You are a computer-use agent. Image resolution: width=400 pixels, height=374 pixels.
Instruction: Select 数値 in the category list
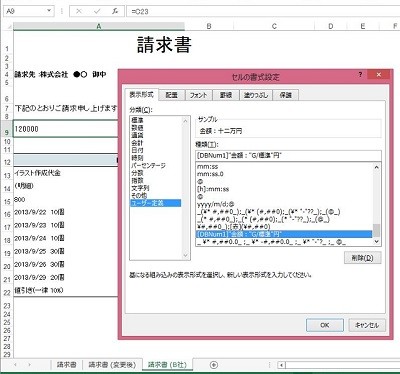click(x=155, y=128)
